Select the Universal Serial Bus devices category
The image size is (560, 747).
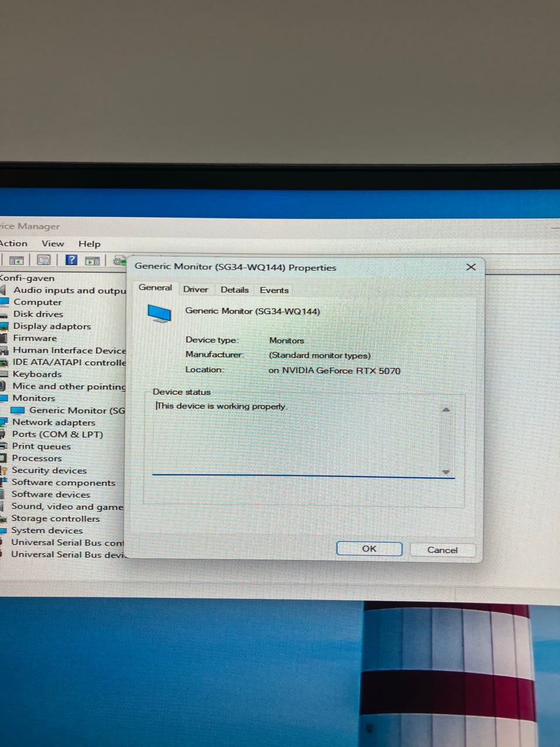68,554
